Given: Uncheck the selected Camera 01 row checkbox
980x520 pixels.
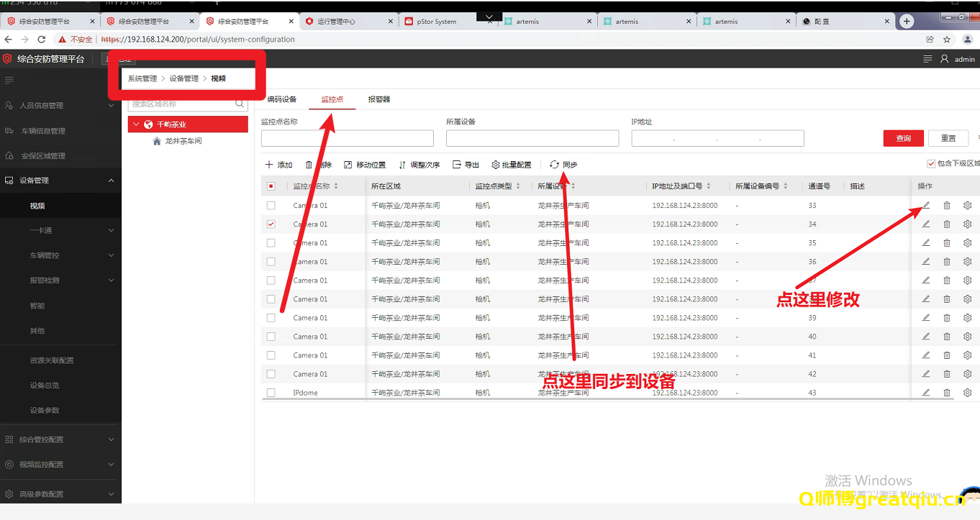Looking at the screenshot, I should pos(271,224).
